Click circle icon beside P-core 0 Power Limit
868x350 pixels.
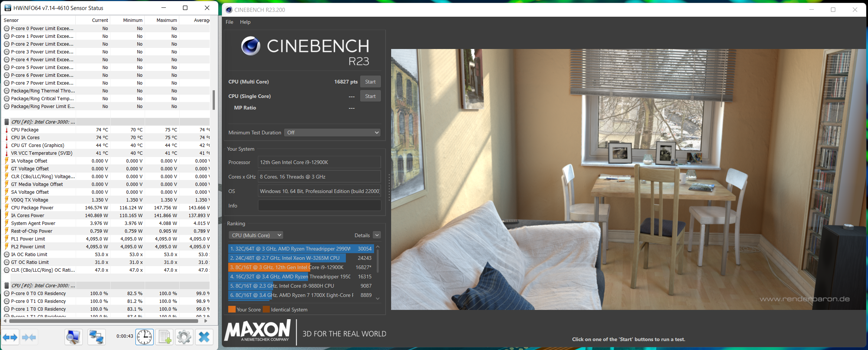click(7, 28)
